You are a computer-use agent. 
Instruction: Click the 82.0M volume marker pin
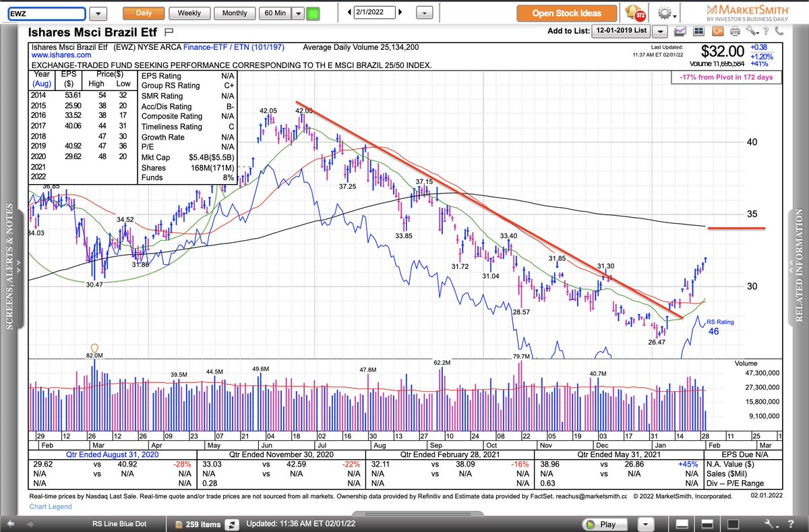pos(94,348)
